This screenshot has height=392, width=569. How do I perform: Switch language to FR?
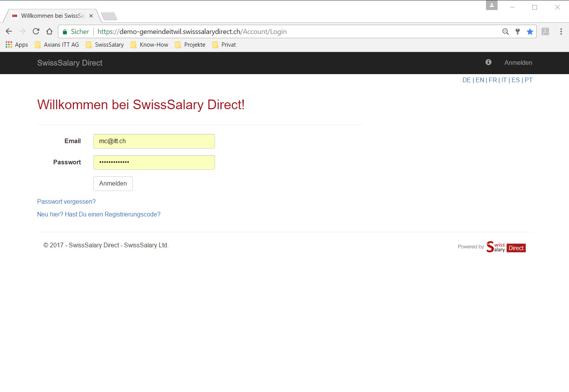coord(493,80)
